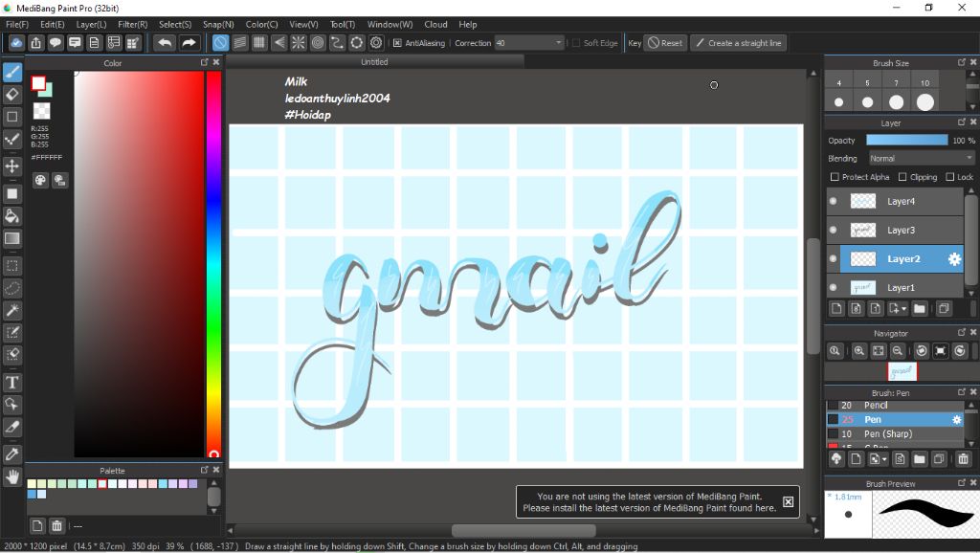Screen dimensions: 980x553
Task: Undock the Color panel via popout icon
Action: tap(205, 62)
